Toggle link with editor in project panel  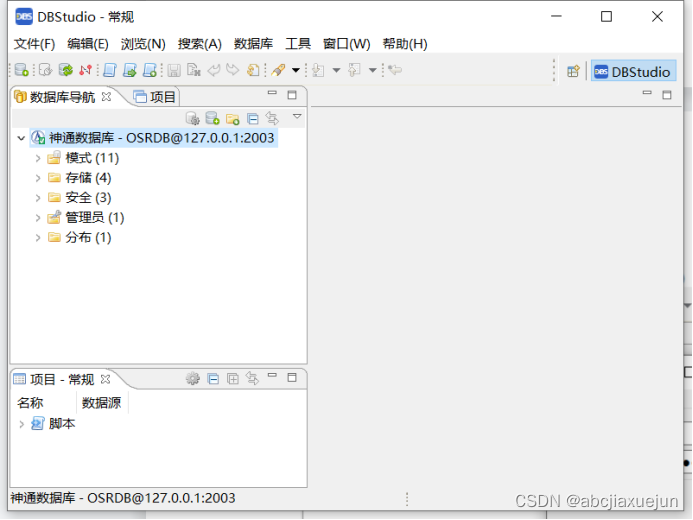click(252, 379)
